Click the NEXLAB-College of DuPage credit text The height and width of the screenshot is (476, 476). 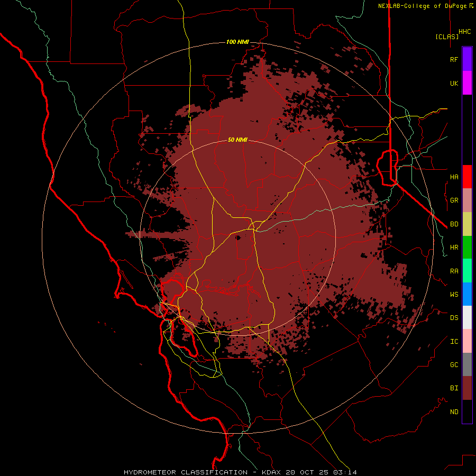coord(423,6)
